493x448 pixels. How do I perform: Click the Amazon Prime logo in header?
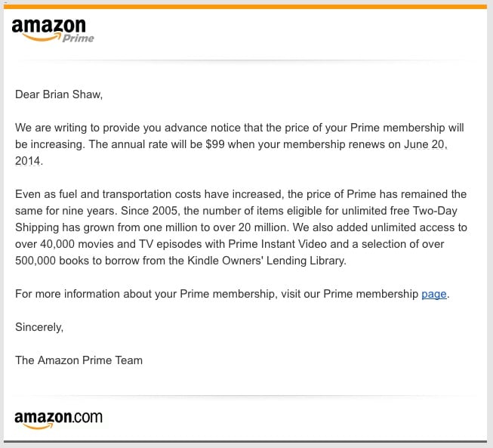[x=52, y=30]
